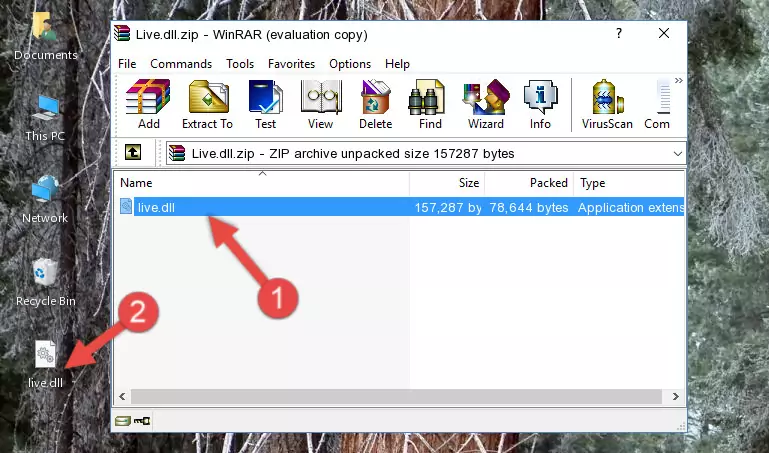Sort by Size column header
769x453 pixels.
(x=447, y=183)
